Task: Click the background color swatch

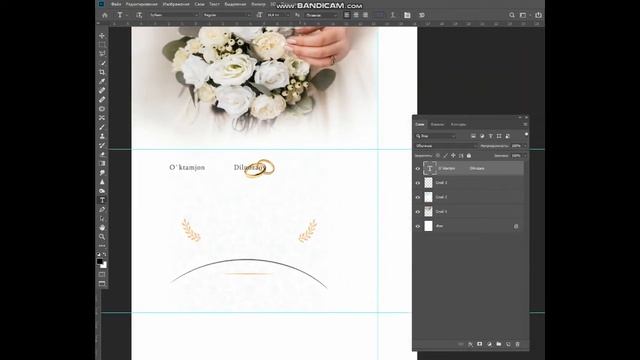Action: click(x=104, y=266)
